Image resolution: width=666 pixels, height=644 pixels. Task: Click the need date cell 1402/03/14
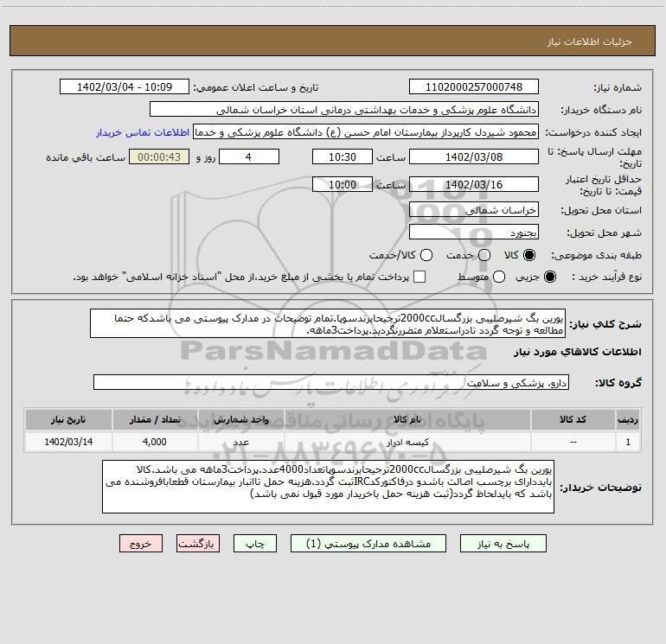tap(68, 442)
